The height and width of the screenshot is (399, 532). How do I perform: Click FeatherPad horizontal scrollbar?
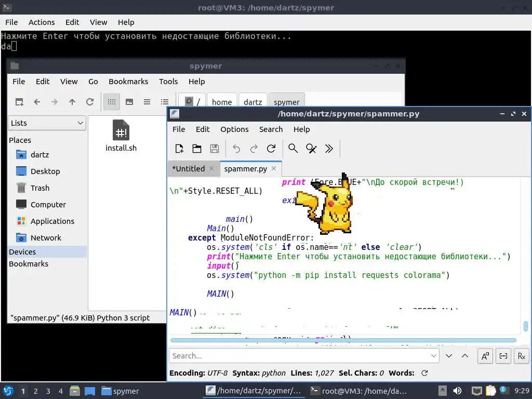pos(343,340)
